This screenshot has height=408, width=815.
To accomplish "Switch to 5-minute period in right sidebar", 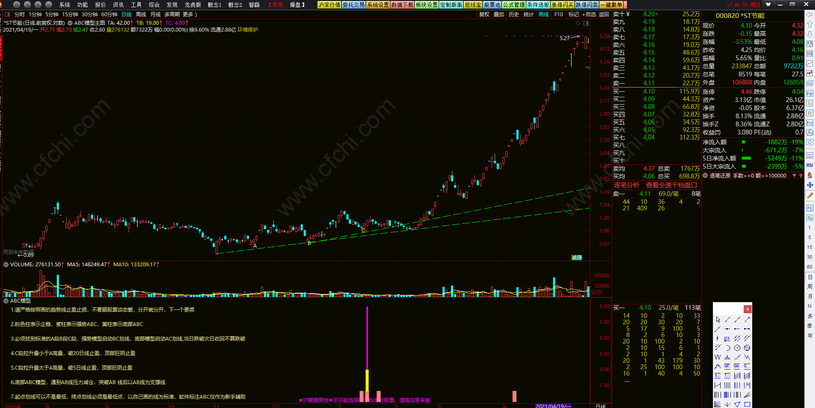I will [x=810, y=238].
